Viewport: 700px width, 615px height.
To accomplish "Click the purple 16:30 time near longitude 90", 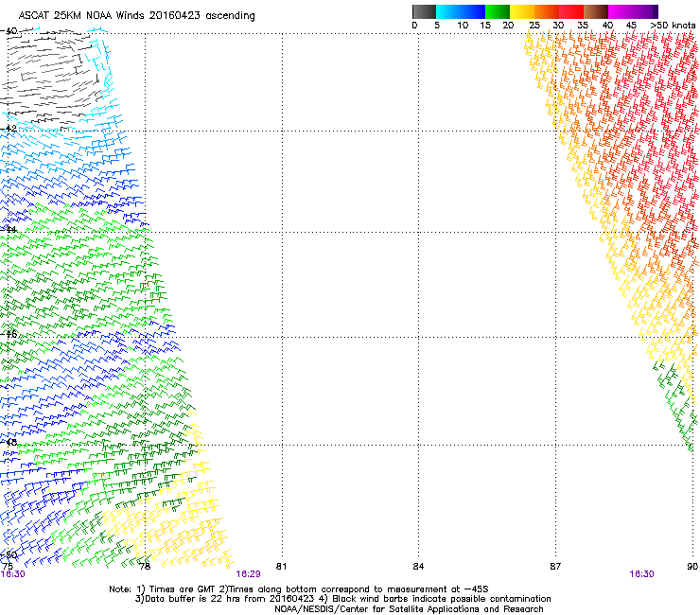I will 641,574.
